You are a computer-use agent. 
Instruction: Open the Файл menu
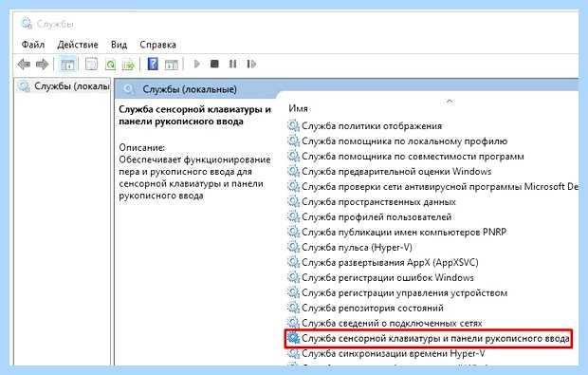click(33, 45)
